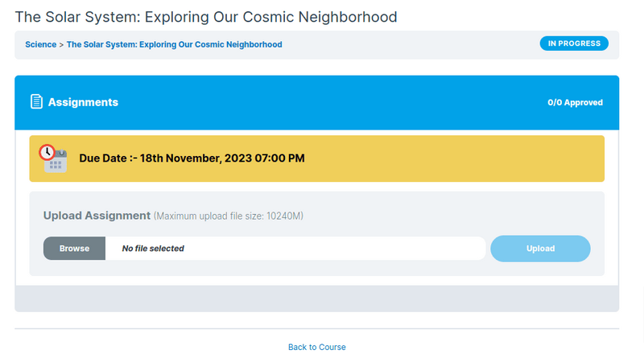644x362 pixels.
Task: Click the Upload Assignment label
Action: (97, 216)
